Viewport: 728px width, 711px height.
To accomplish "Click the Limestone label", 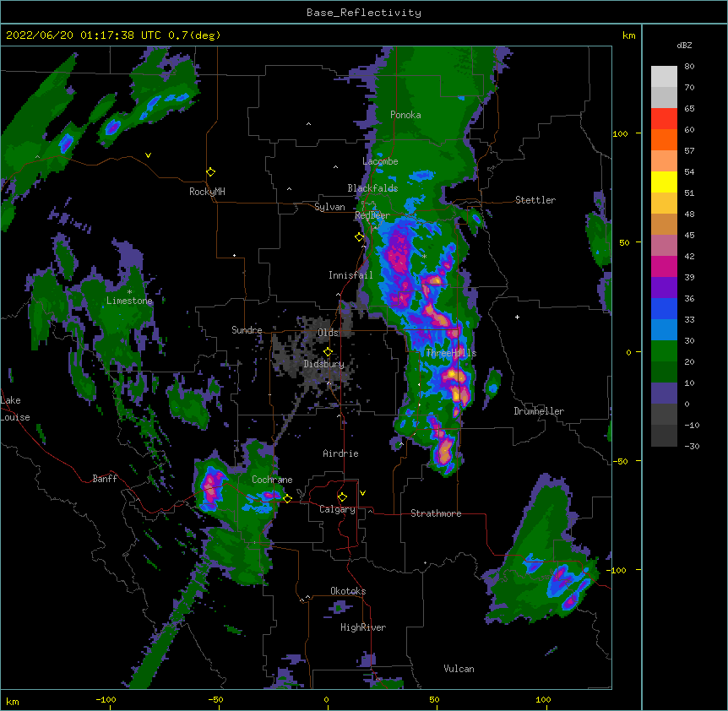I will tap(129, 301).
